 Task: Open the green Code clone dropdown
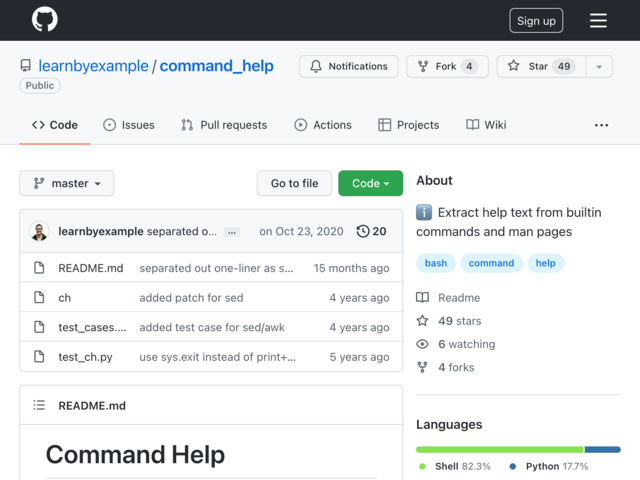pyautogui.click(x=371, y=183)
